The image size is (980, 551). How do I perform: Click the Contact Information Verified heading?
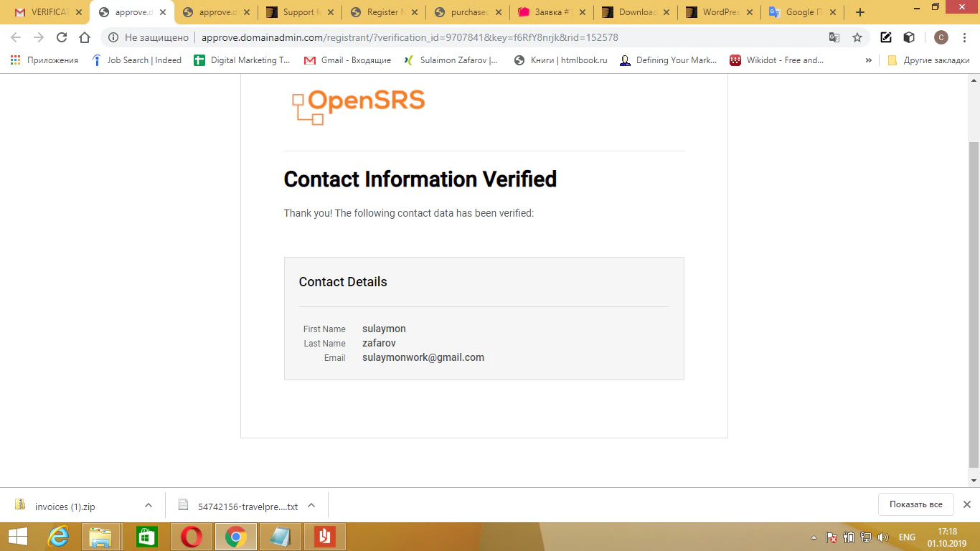pyautogui.click(x=420, y=179)
